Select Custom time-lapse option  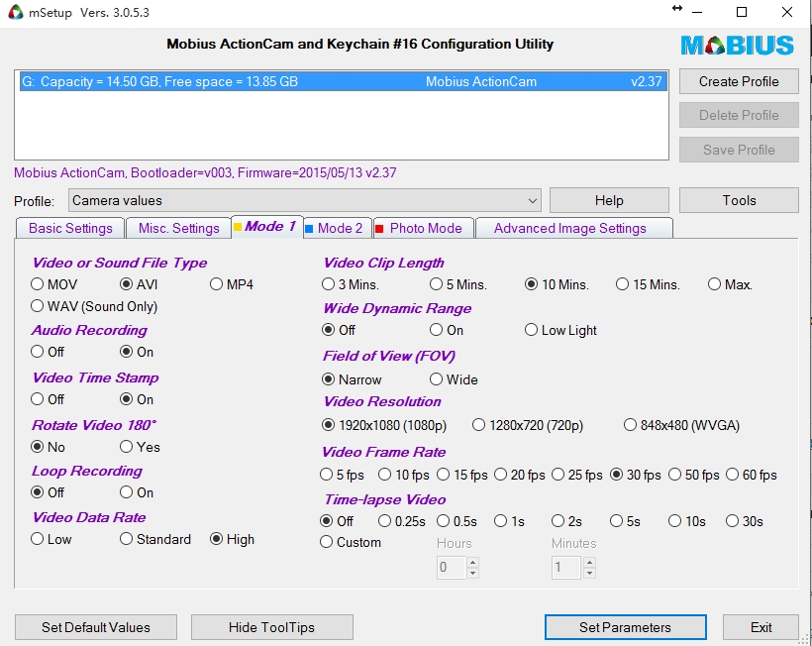pyautogui.click(x=351, y=542)
